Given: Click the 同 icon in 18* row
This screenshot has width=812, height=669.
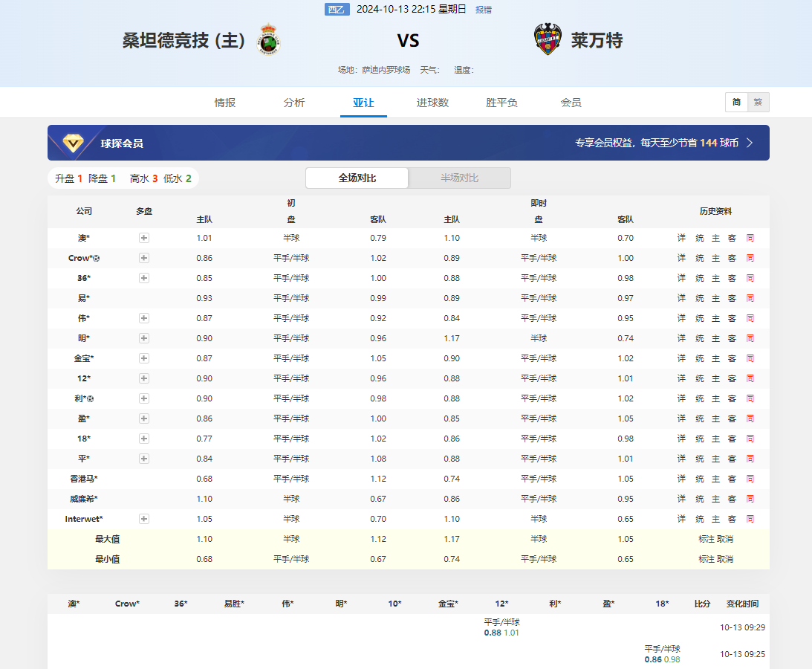Looking at the screenshot, I should click(750, 439).
